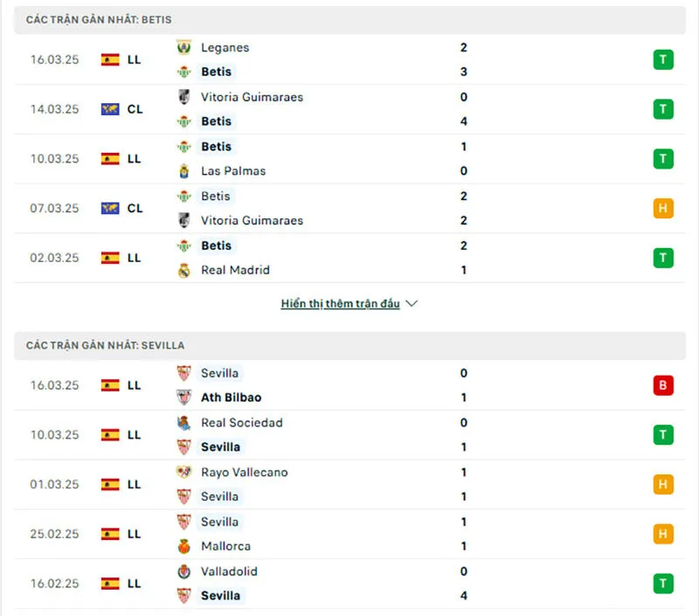Select the Real Betis logo
Image resolution: width=699 pixels, height=616 pixels.
click(183, 72)
